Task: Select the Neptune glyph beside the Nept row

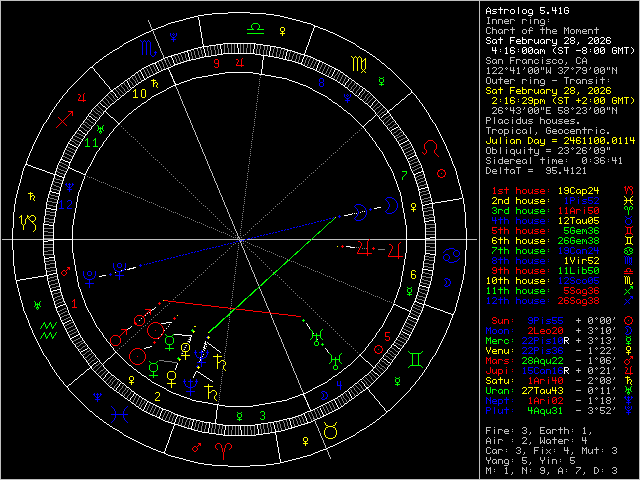Action: click(x=629, y=401)
